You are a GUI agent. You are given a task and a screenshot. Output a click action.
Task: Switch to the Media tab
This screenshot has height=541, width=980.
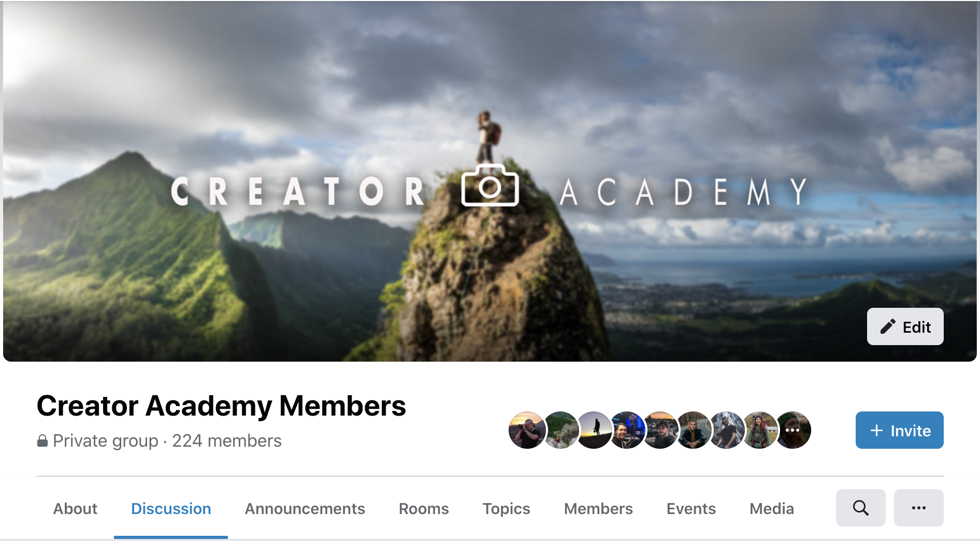[x=771, y=508]
